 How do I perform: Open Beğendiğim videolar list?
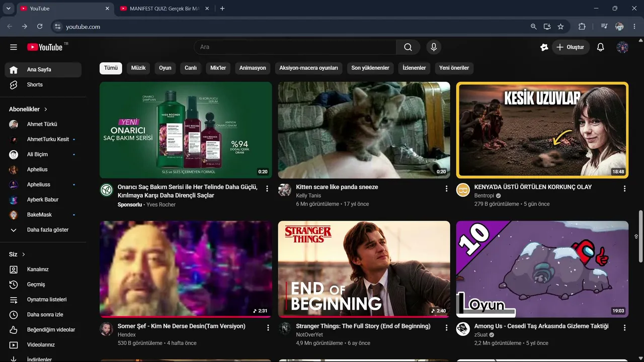point(43,330)
